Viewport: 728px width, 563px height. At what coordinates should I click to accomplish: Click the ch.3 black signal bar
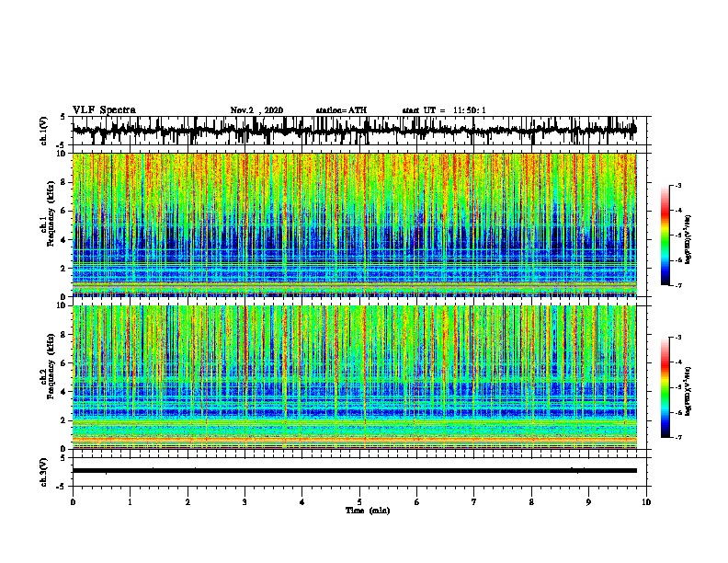pos(355,471)
